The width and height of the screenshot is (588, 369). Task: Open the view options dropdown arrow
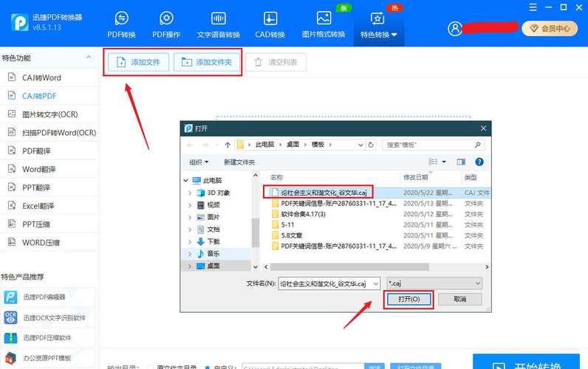click(x=444, y=162)
